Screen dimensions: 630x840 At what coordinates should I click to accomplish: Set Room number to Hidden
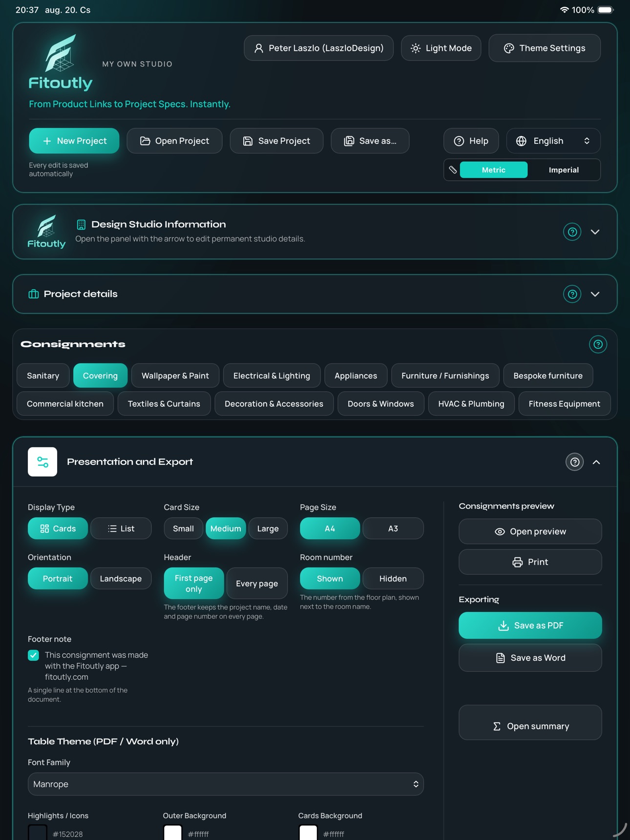[393, 578]
